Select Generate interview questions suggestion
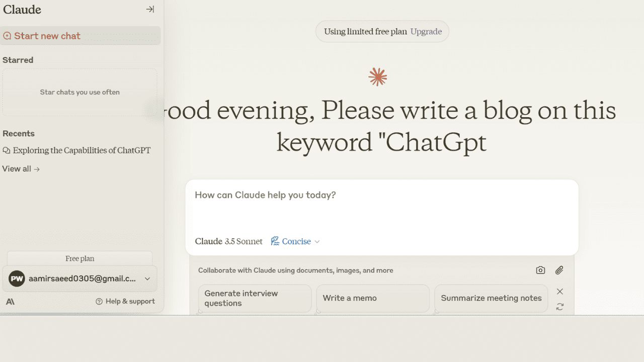Image resolution: width=644 pixels, height=362 pixels. tap(255, 298)
